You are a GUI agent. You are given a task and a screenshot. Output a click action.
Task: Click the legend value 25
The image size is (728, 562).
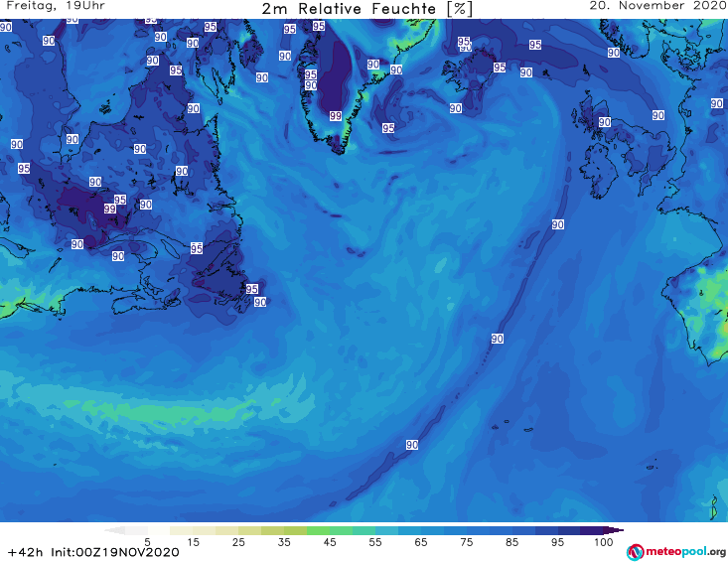pos(238,541)
